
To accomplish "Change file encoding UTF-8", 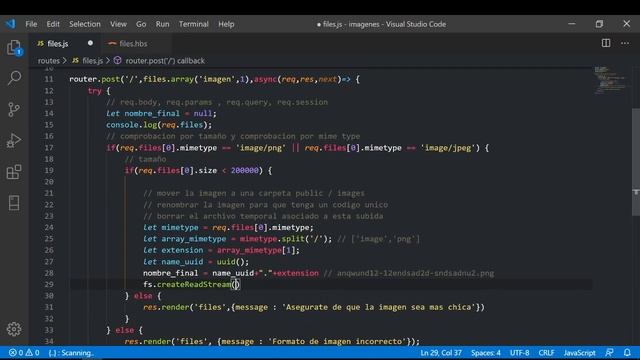I will click(x=519, y=353).
